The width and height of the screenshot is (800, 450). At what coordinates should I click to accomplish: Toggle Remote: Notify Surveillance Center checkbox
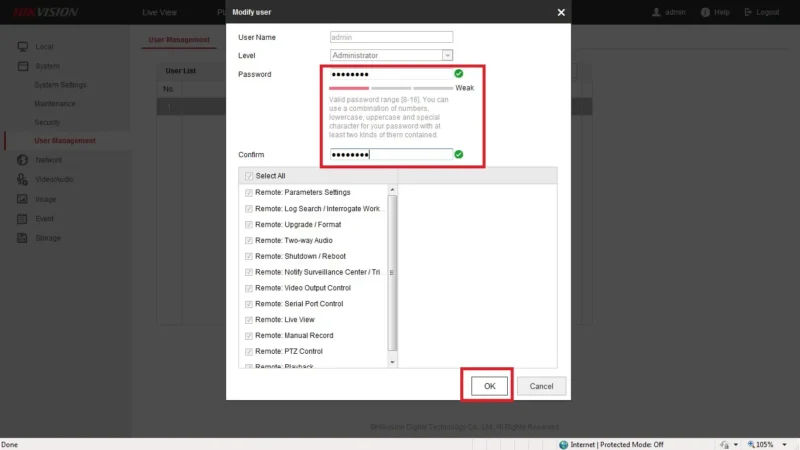point(248,272)
